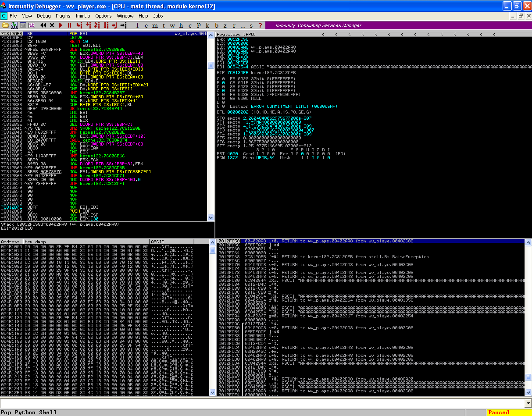Pause execution with the red pause icon
Screen dimensions: 532x416
(x=69, y=25)
